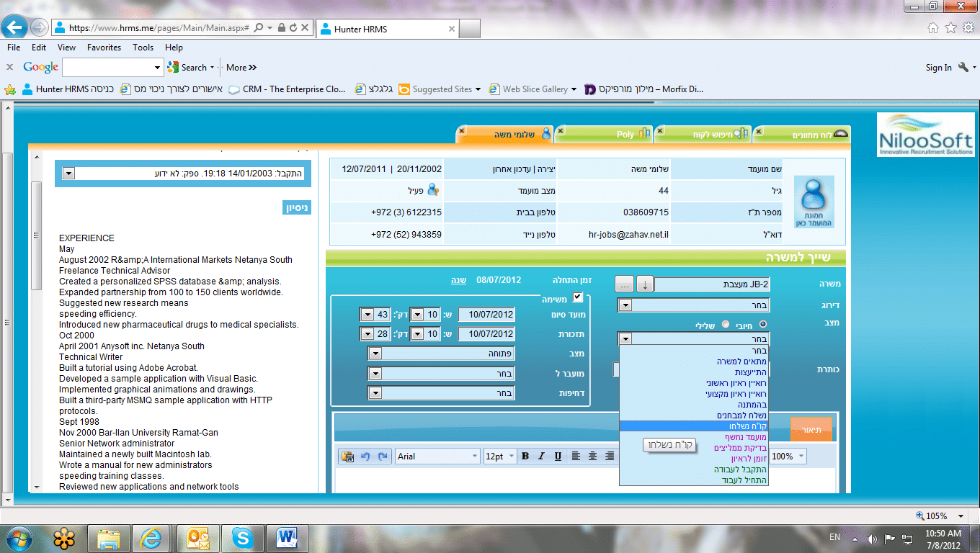Close the Poly tab
Image resolution: width=980 pixels, height=553 pixels.
(561, 130)
